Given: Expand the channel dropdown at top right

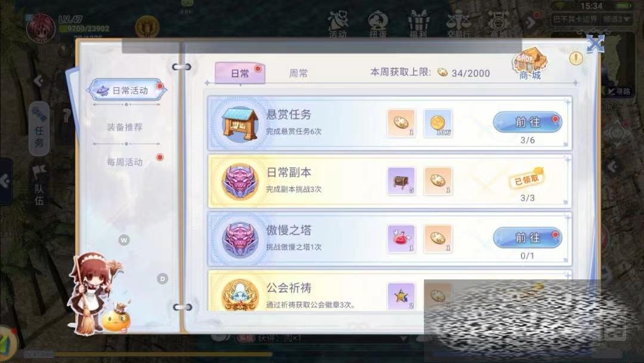Looking at the screenshot, I should (x=616, y=19).
